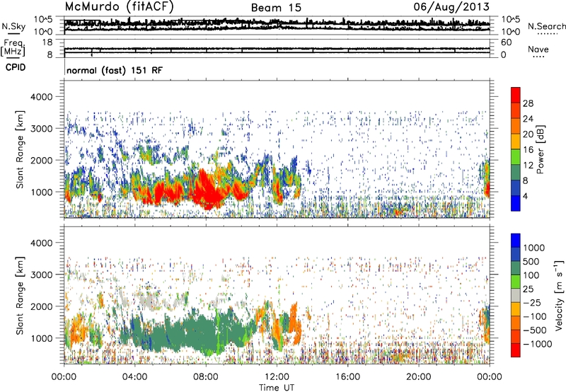Select the "N.Sky" legend label
Viewport: 566px width, 392px height.
click(x=13, y=26)
